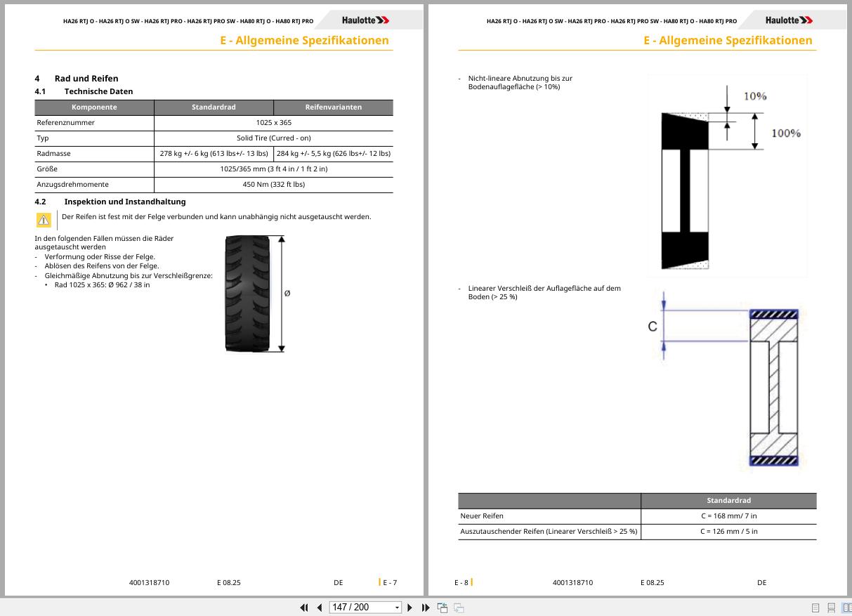Click subheading '4.1 Technische Daten'
Viewport: 852px width, 616px height.
click(x=84, y=91)
